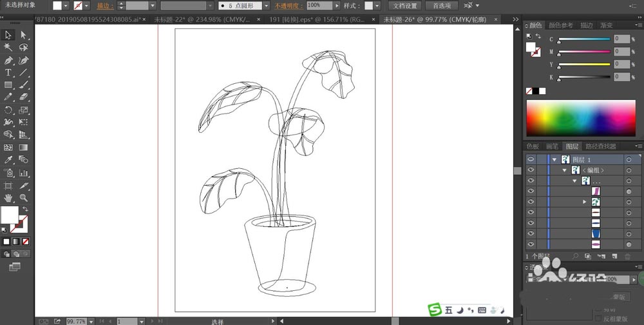The image size is (644, 325).
Task: Switch to 191 [转换].eps* document tab
Action: coord(318,19)
